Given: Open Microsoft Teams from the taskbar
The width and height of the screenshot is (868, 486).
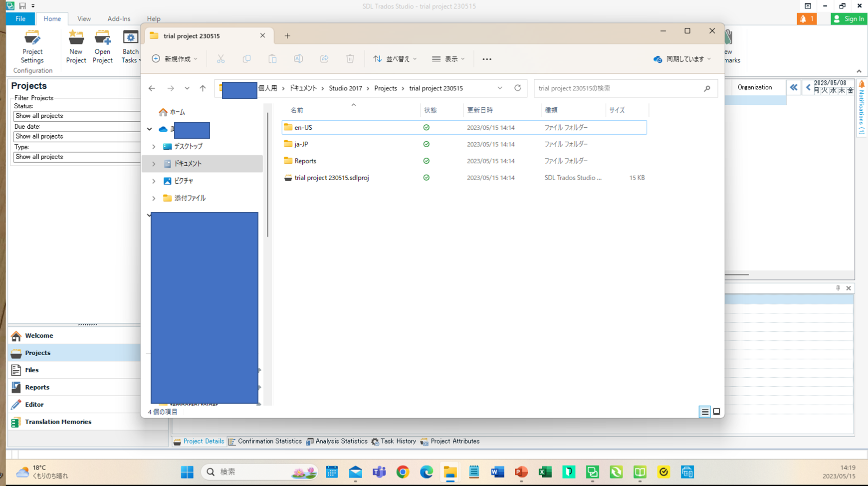Looking at the screenshot, I should click(x=379, y=472).
